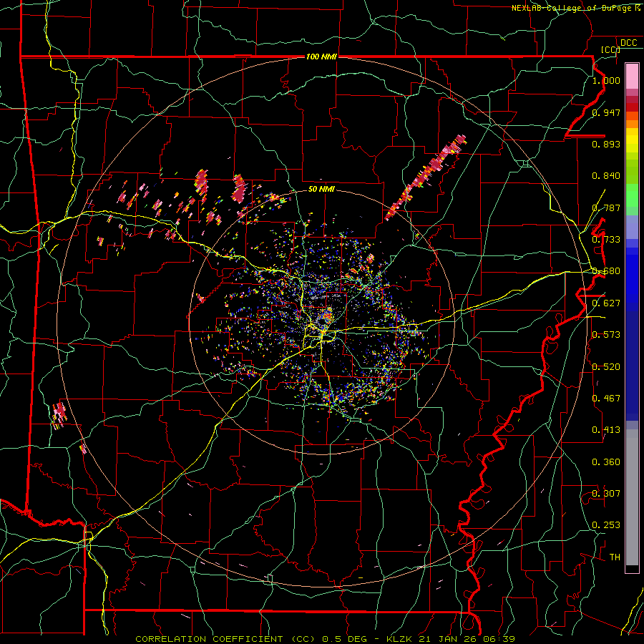The height and width of the screenshot is (644, 644).
Task: Click the 0.947 scale value
Action: coord(606,112)
